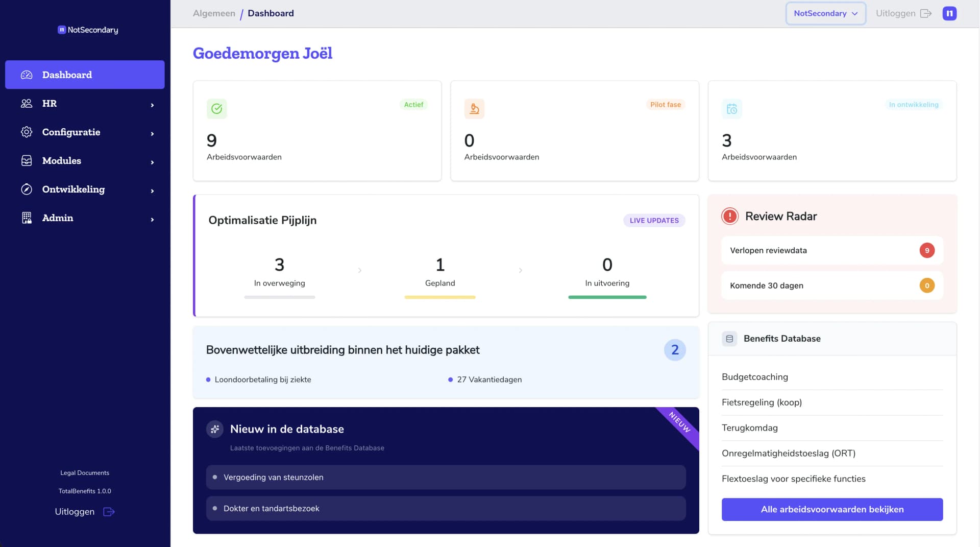Click the sparkle icon in Nieuw in de database
Viewport: 980px width, 547px height.
(x=215, y=429)
